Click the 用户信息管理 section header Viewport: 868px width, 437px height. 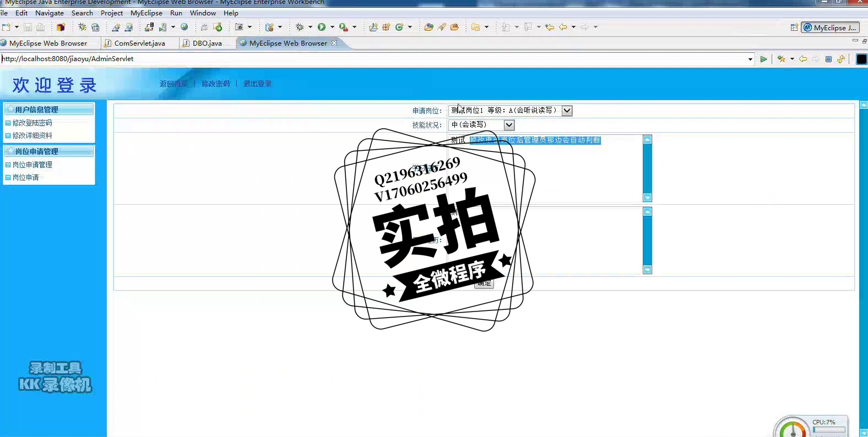coord(49,110)
